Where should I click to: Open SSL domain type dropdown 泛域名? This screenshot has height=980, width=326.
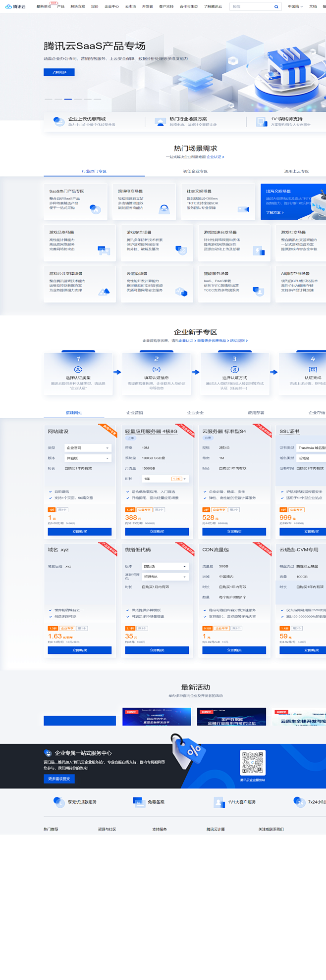(x=311, y=458)
